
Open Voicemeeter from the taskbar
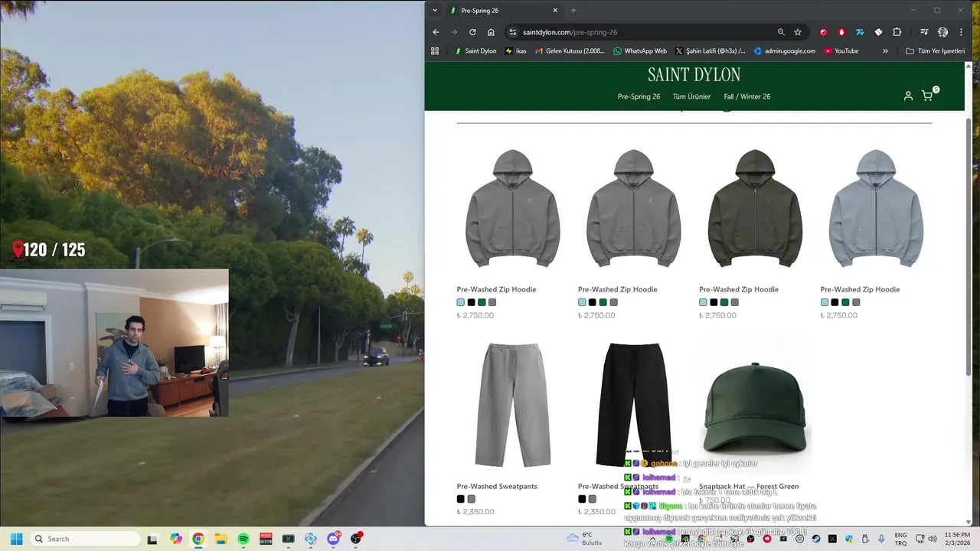pyautogui.click(x=266, y=539)
